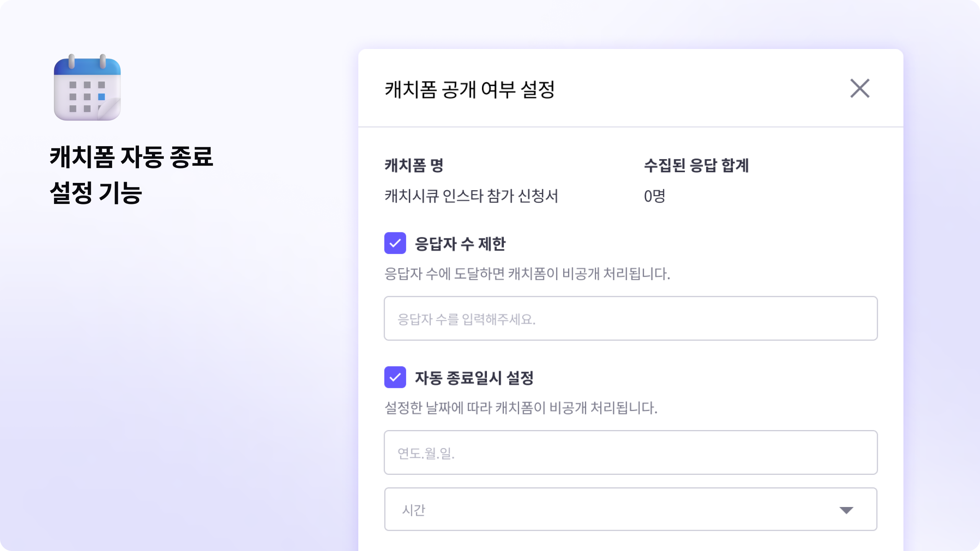Screen dimensions: 980x551
Task: Click the 캐치폼 명 column label
Action: click(x=414, y=165)
